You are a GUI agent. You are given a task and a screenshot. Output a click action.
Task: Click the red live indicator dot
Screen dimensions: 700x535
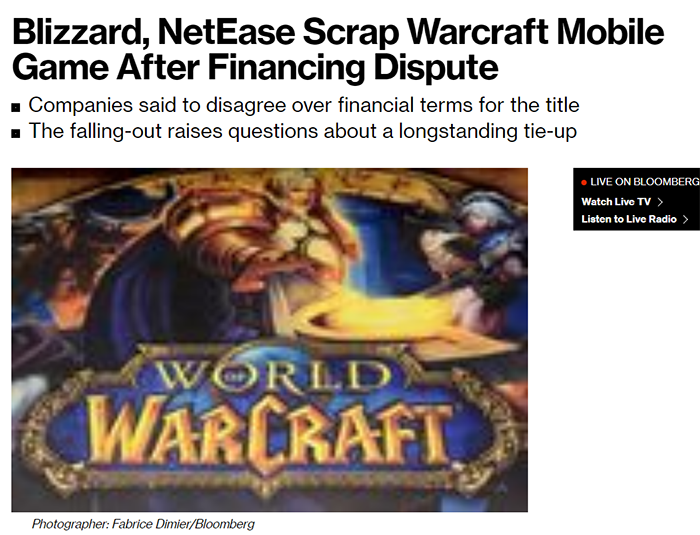584,182
